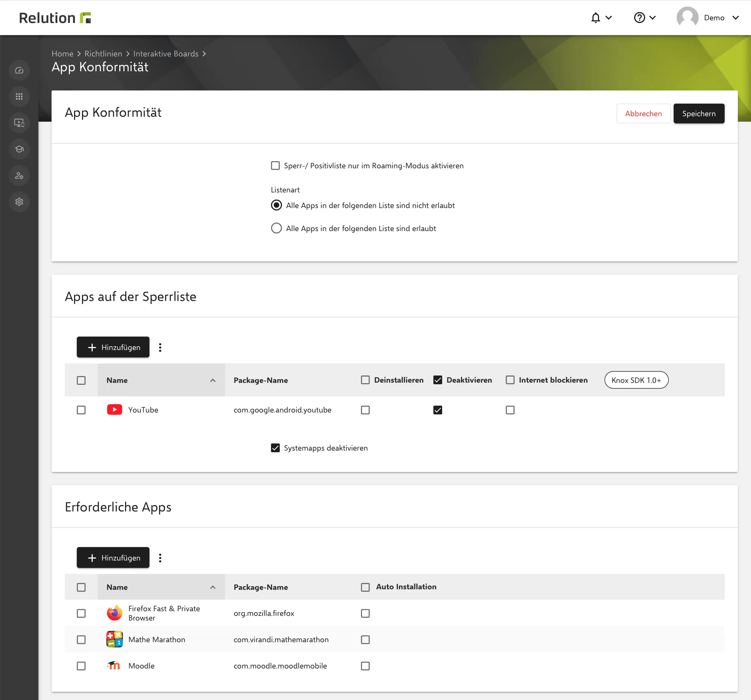This screenshot has height=700, width=751.
Task: Select radio 'Alle Apps in der folgenden Liste sind erlaubt'
Action: 276,228
